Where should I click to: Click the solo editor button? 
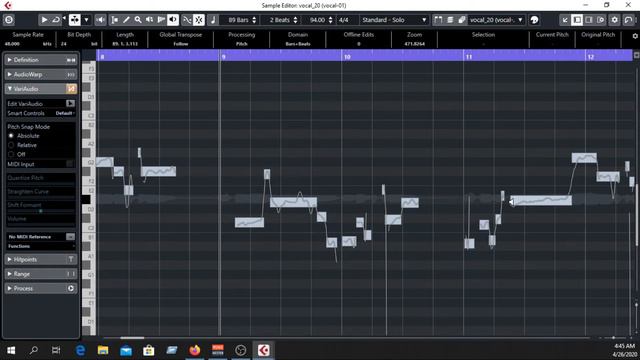(x=9, y=20)
